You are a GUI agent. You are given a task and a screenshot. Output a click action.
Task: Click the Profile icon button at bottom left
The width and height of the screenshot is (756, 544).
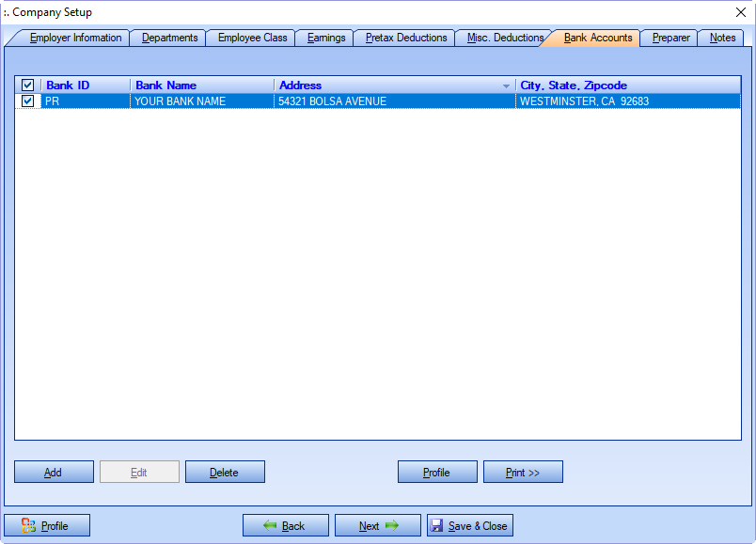tap(47, 525)
